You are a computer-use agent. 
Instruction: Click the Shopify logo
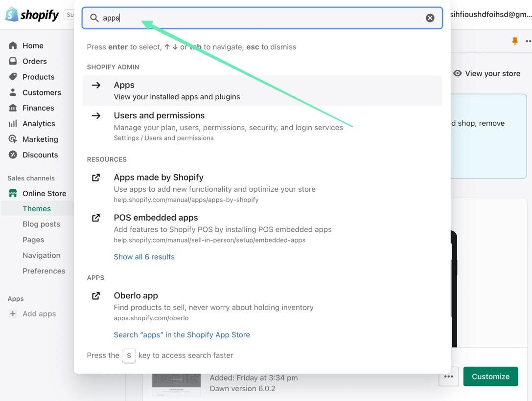click(x=32, y=15)
